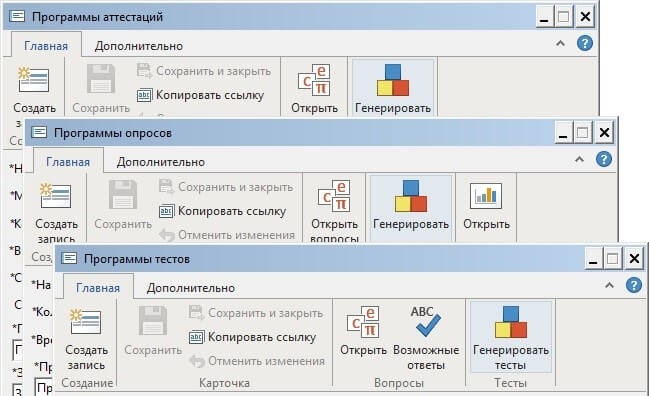The image size is (649, 396).
Task: Click Создать запись in Программы тестов window
Action: (x=86, y=338)
